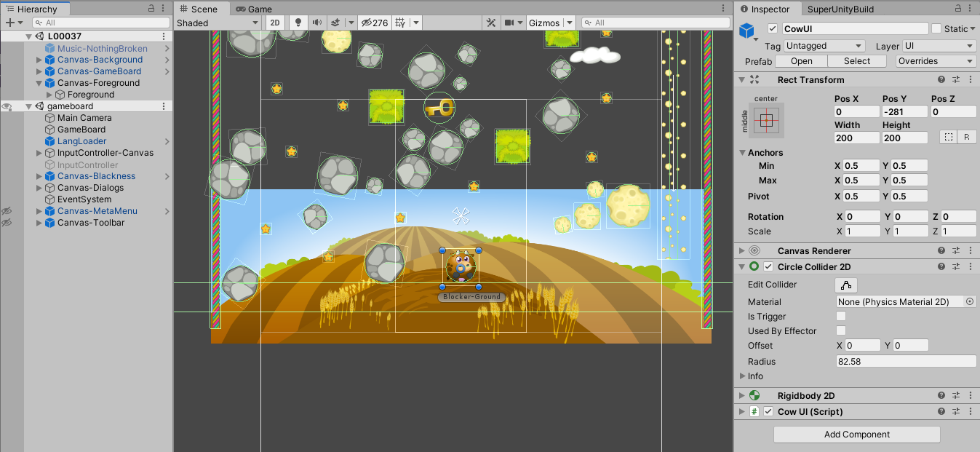Pick a Physics Material using the object picker circle
The width and height of the screenshot is (980, 452).
coord(969,302)
